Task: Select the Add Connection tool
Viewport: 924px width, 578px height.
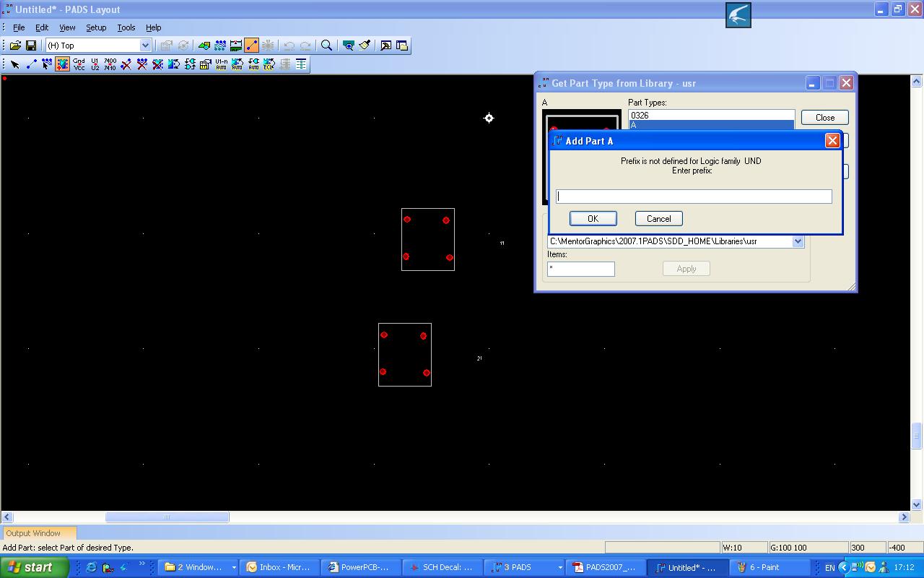Action: [x=31, y=64]
